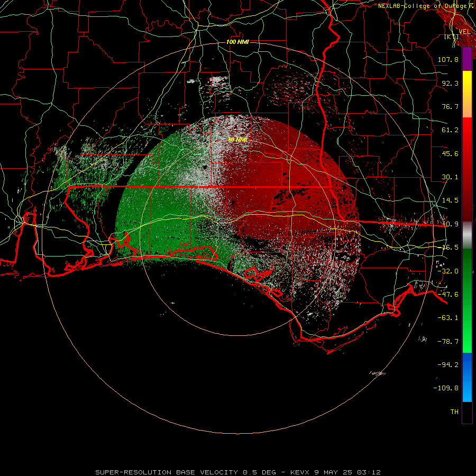Click the 92.3 velocity scale label
Viewport: 476px width, 476px height.
450,83
